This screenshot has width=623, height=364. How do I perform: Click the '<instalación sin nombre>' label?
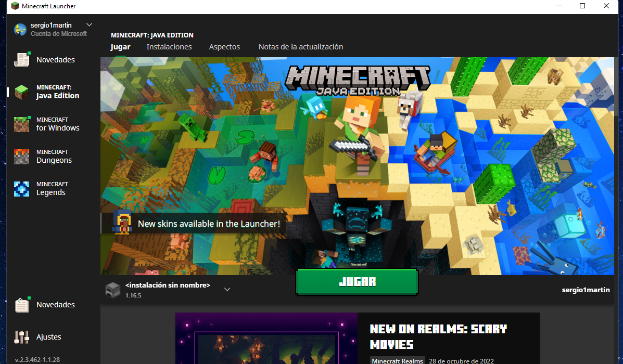coord(168,285)
